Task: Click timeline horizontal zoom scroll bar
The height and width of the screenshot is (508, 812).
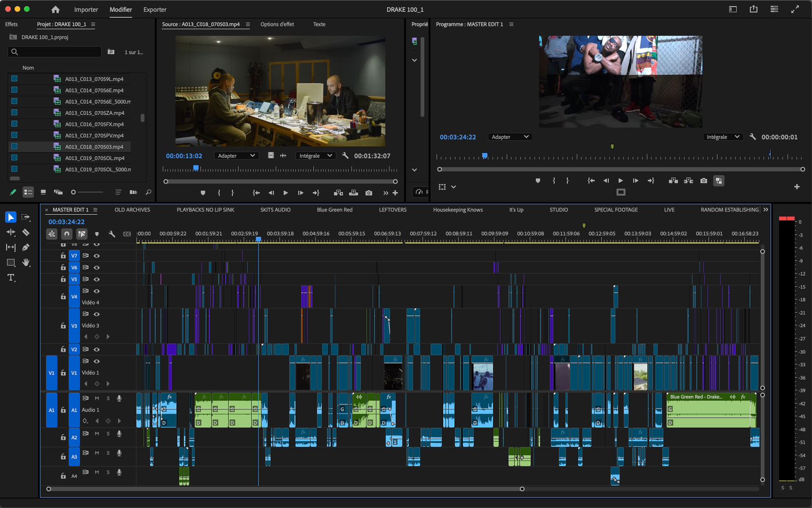Action: [x=285, y=489]
